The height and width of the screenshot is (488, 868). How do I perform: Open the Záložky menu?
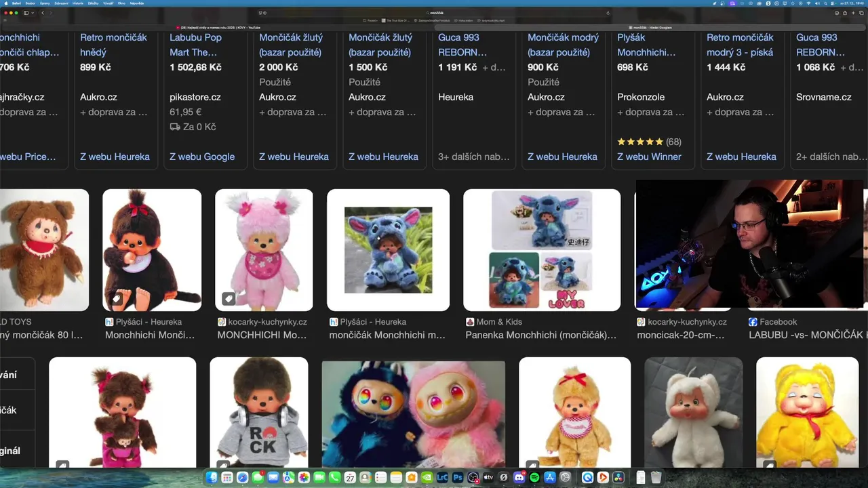click(94, 3)
